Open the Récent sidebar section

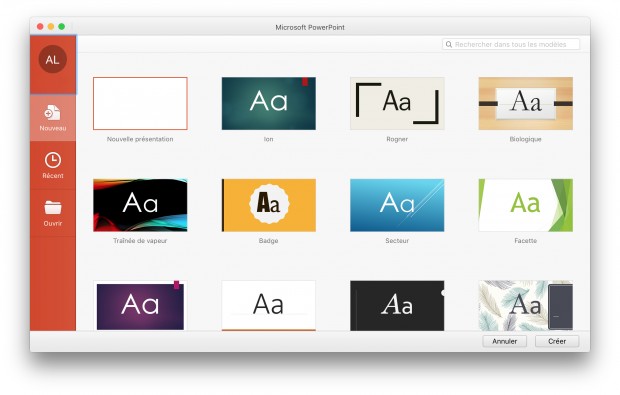[53, 165]
